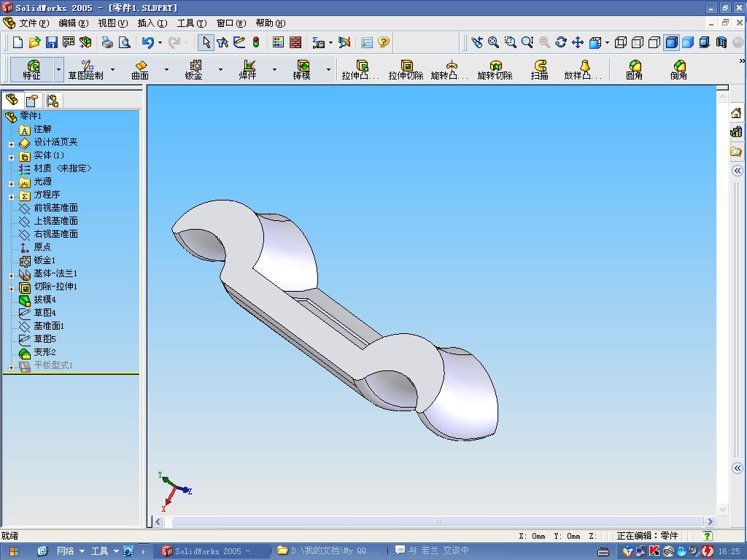Select Zoom to Fit tool
This screenshot has height=560, width=747.
(493, 42)
